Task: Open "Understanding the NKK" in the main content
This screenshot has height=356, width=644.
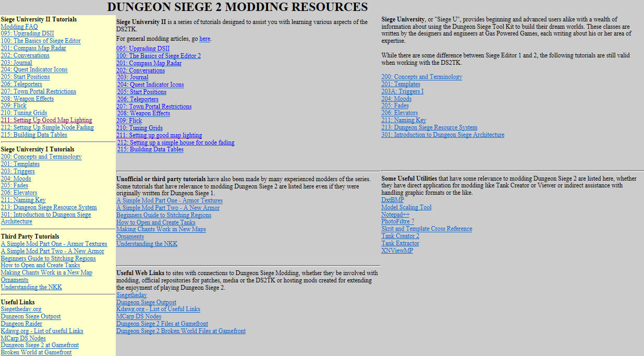Action: tap(147, 244)
